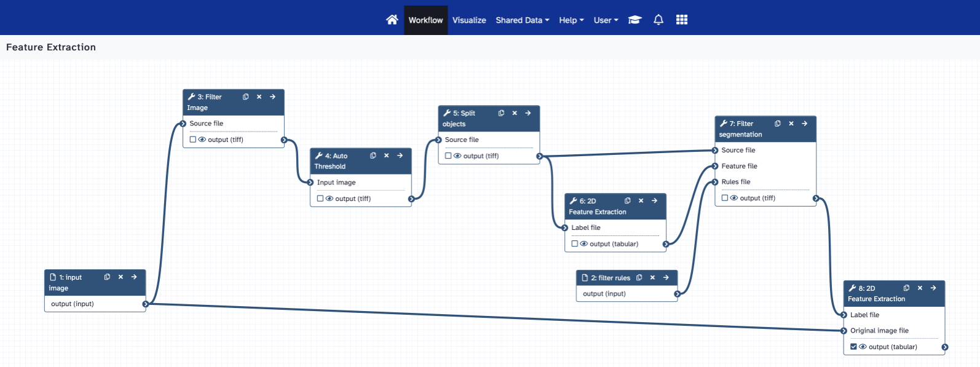Switch to the Workflow tab
Screen dimensions: 980x367
[425, 20]
